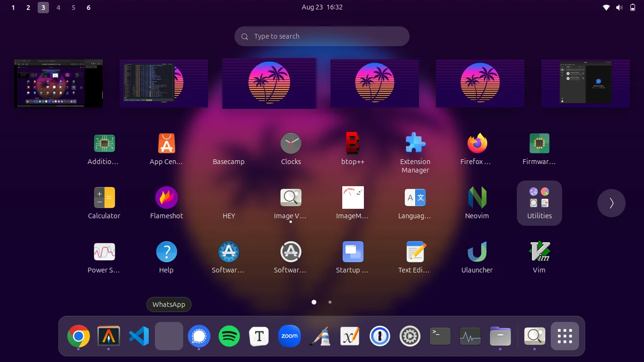Open the Power Statistics app
The image size is (644, 362).
104,252
